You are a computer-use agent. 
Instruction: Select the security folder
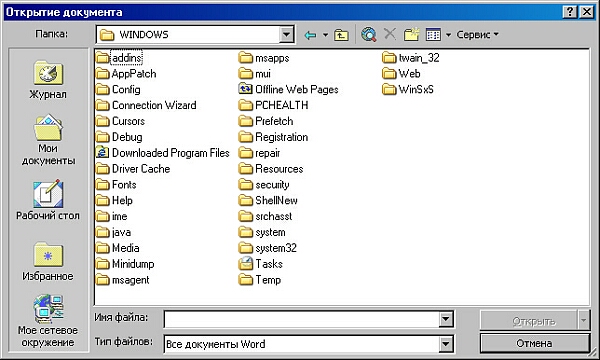pos(264,184)
